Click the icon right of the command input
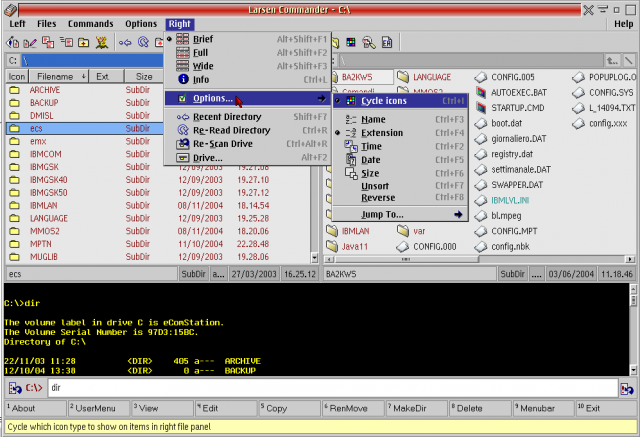 click(627, 388)
